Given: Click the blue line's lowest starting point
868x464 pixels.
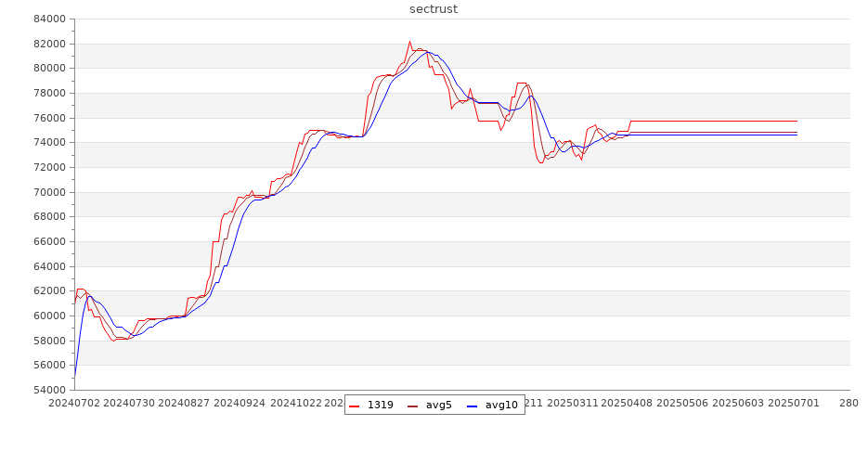Looking at the screenshot, I should tap(75, 376).
